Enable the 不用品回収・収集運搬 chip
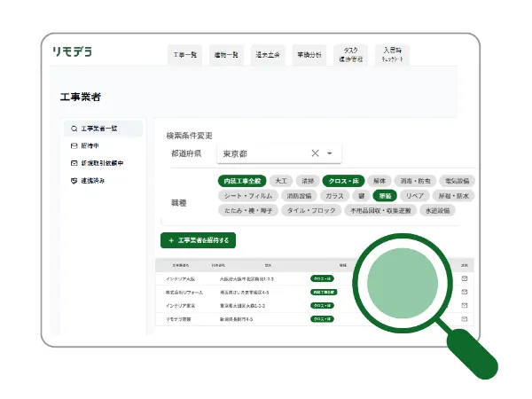The image size is (532, 399). [x=380, y=210]
